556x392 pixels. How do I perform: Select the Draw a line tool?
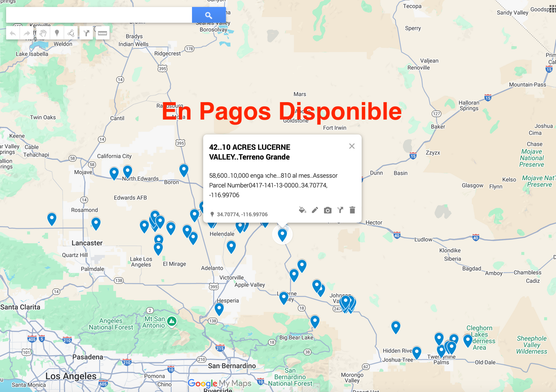coord(71,33)
